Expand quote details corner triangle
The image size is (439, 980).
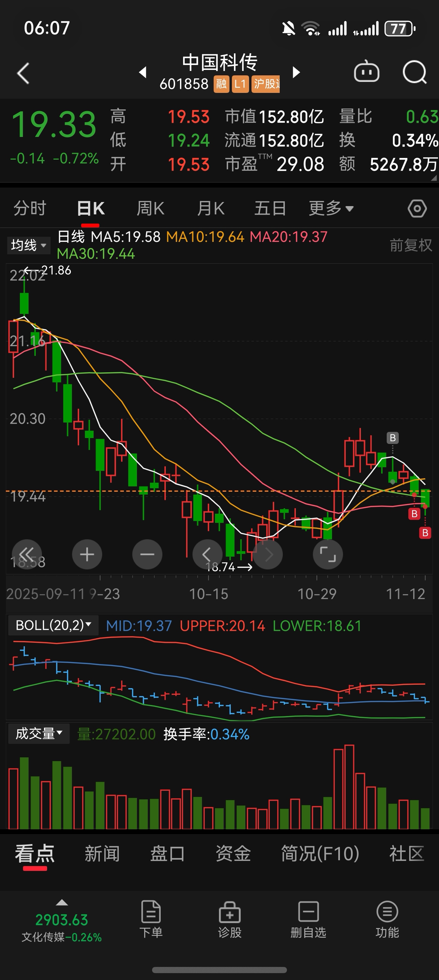coord(434,178)
